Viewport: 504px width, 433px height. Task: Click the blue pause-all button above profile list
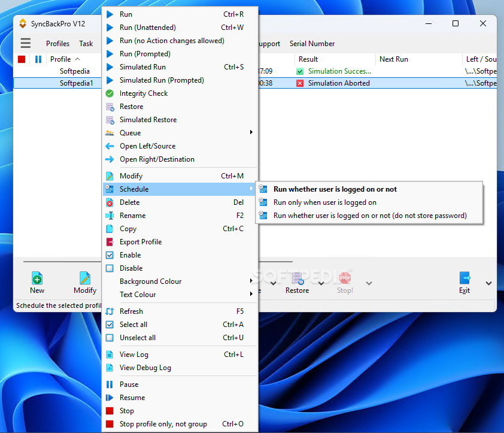38,59
